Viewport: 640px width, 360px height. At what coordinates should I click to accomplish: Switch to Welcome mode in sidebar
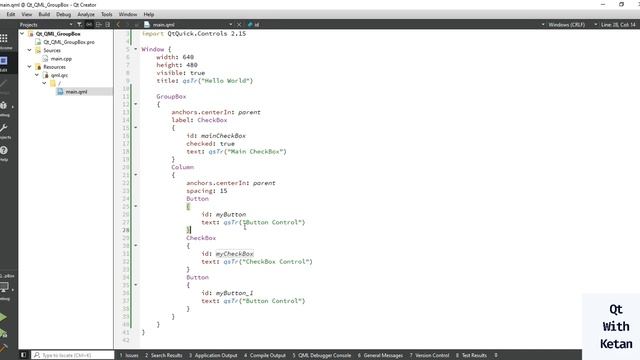(x=4, y=41)
